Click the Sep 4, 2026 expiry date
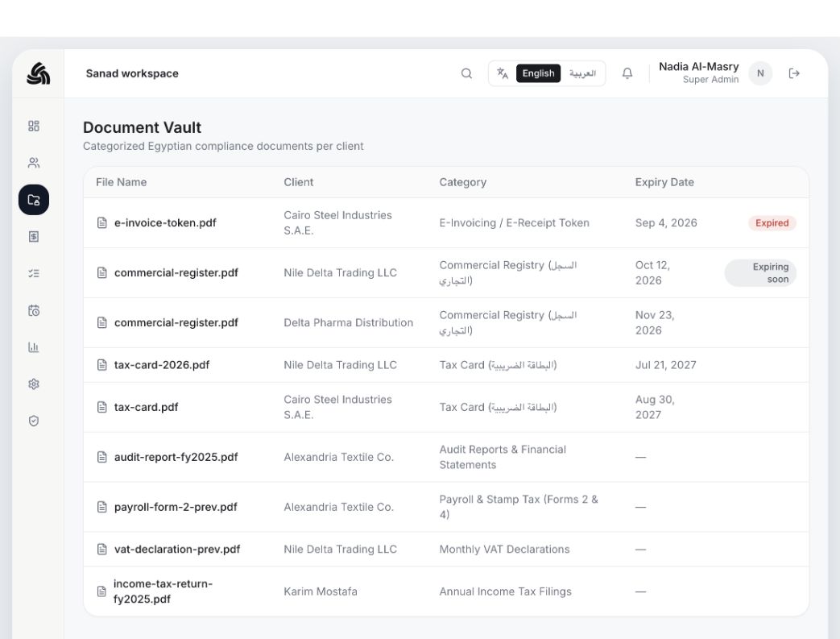The image size is (840, 639). pos(666,223)
